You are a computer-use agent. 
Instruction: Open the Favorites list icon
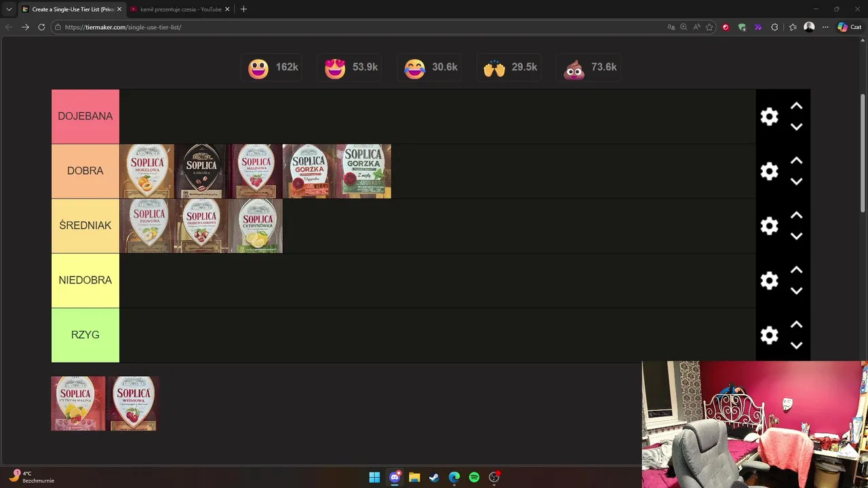[793, 27]
